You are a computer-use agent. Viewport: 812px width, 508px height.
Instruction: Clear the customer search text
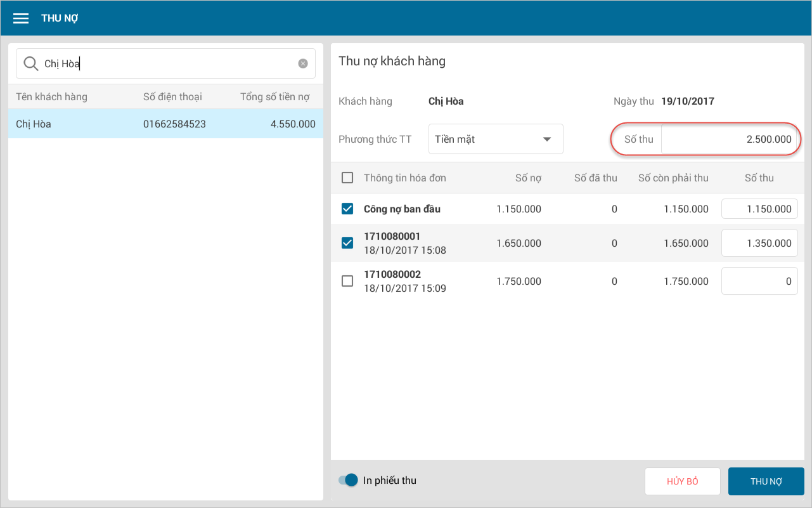pos(303,63)
